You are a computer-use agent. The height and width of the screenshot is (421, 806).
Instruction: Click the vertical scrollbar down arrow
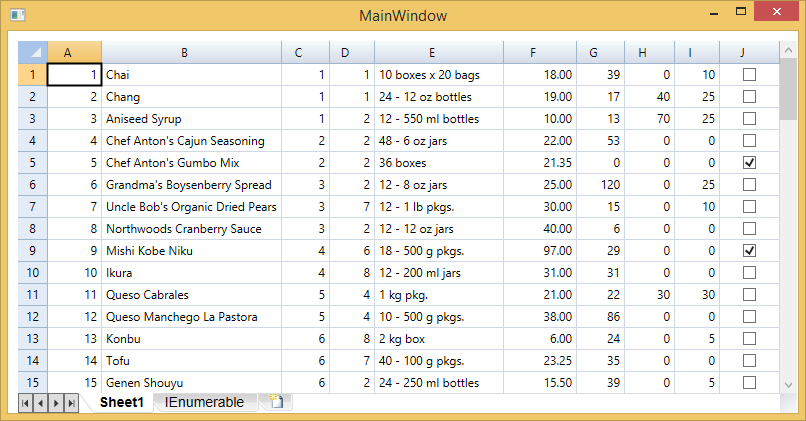coord(788,385)
